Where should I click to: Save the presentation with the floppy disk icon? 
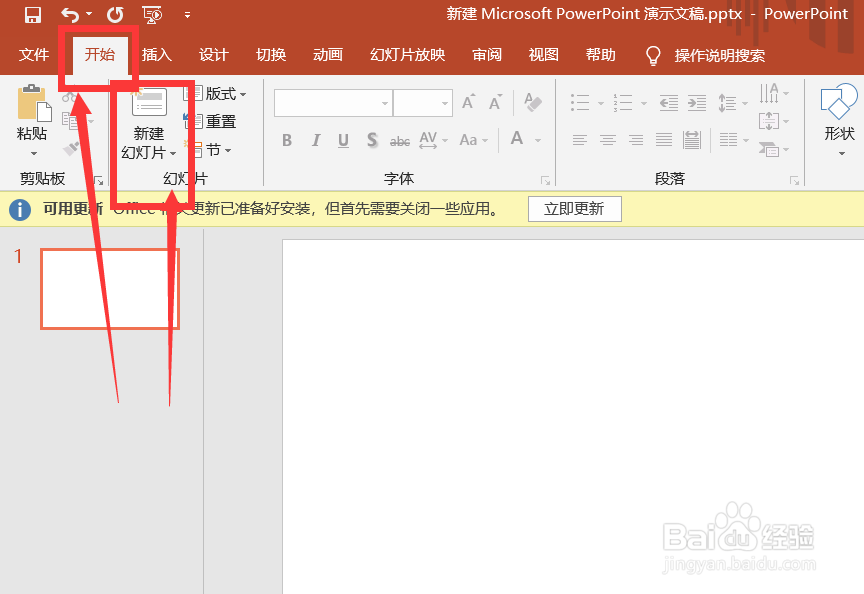tap(33, 15)
